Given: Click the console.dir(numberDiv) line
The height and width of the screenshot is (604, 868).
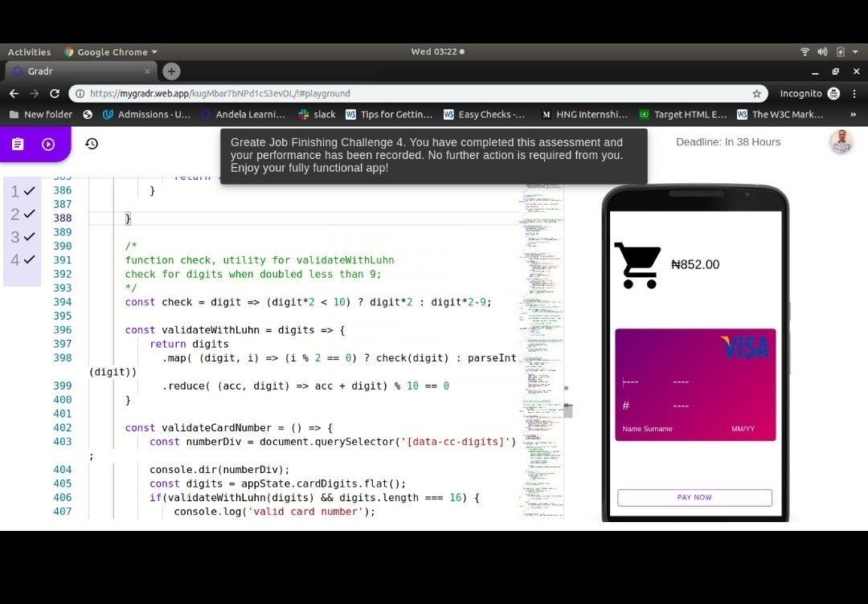Looking at the screenshot, I should [219, 470].
